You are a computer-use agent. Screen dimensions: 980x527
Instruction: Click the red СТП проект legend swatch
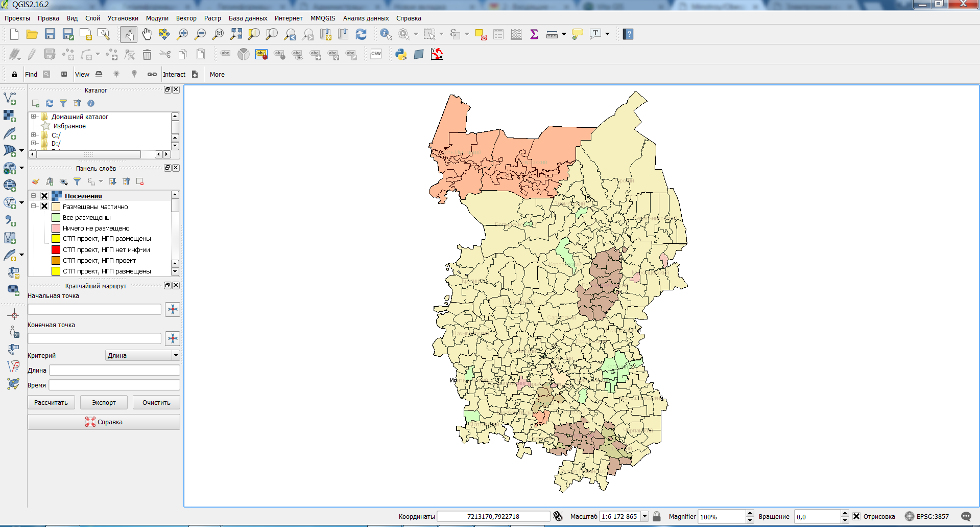click(x=56, y=249)
